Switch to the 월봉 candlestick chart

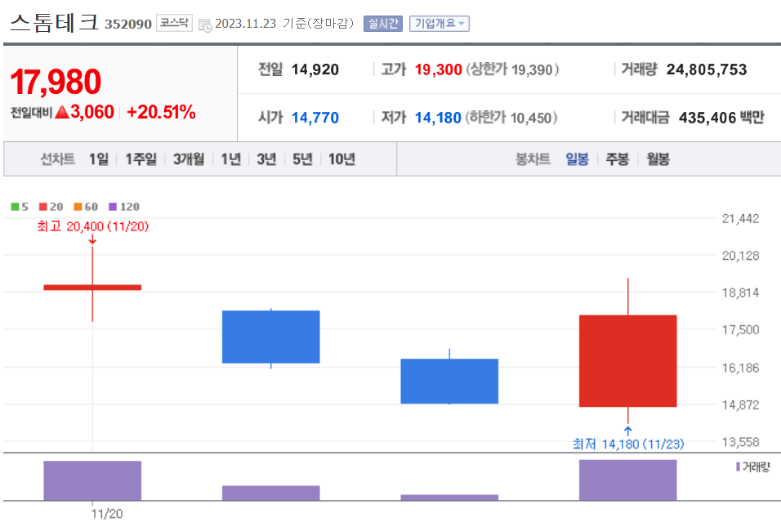tap(658, 159)
